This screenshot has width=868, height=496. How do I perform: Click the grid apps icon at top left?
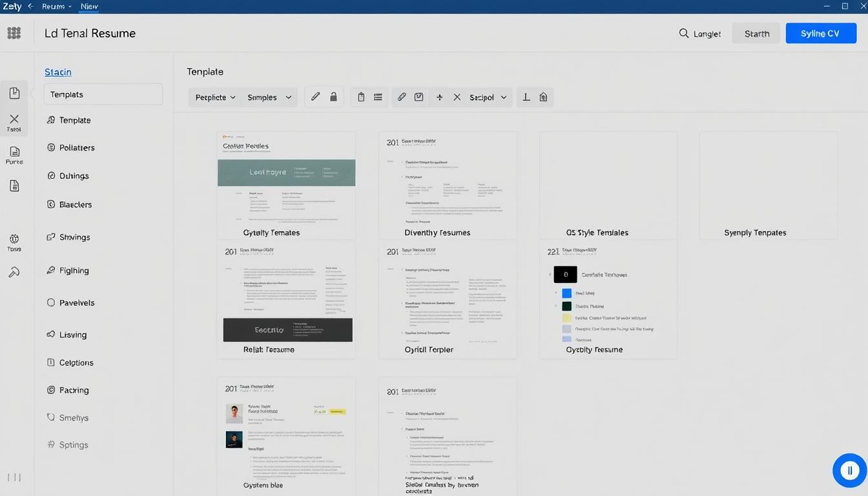point(14,33)
